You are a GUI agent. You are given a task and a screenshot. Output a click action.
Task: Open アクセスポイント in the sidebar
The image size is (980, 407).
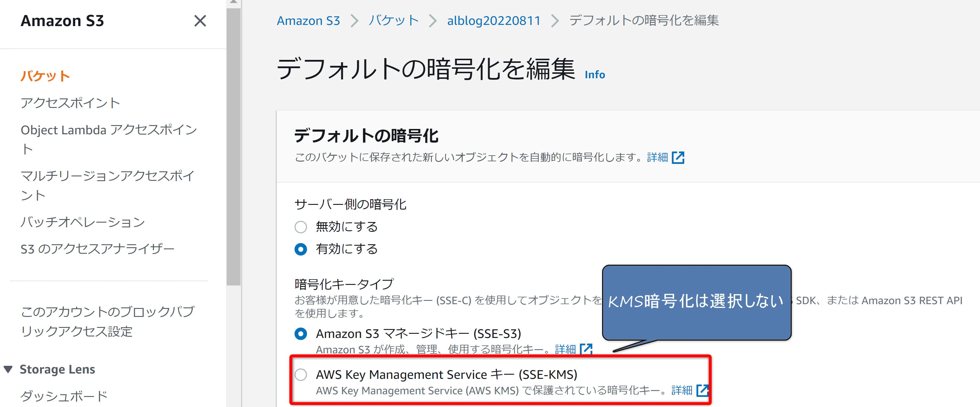click(70, 103)
